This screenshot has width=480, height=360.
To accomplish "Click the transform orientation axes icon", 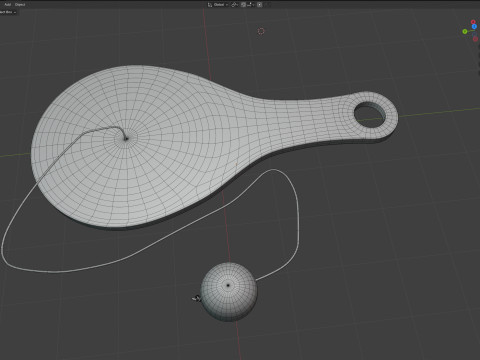I will pyautogui.click(x=210, y=5).
